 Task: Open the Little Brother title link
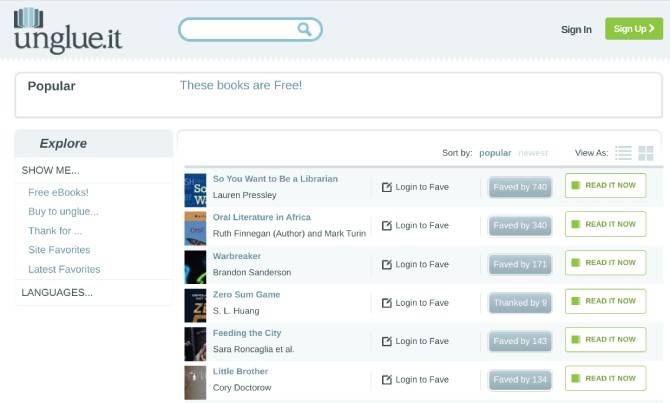point(240,371)
